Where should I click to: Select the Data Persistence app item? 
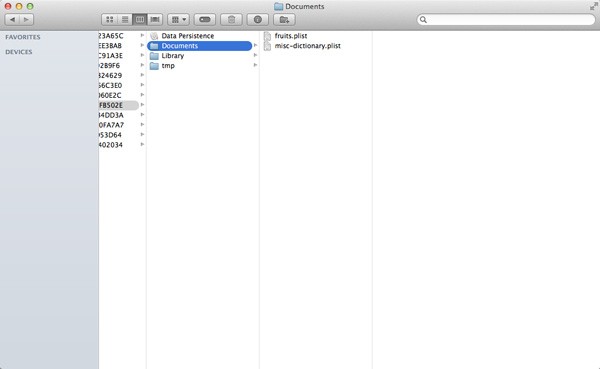point(188,36)
